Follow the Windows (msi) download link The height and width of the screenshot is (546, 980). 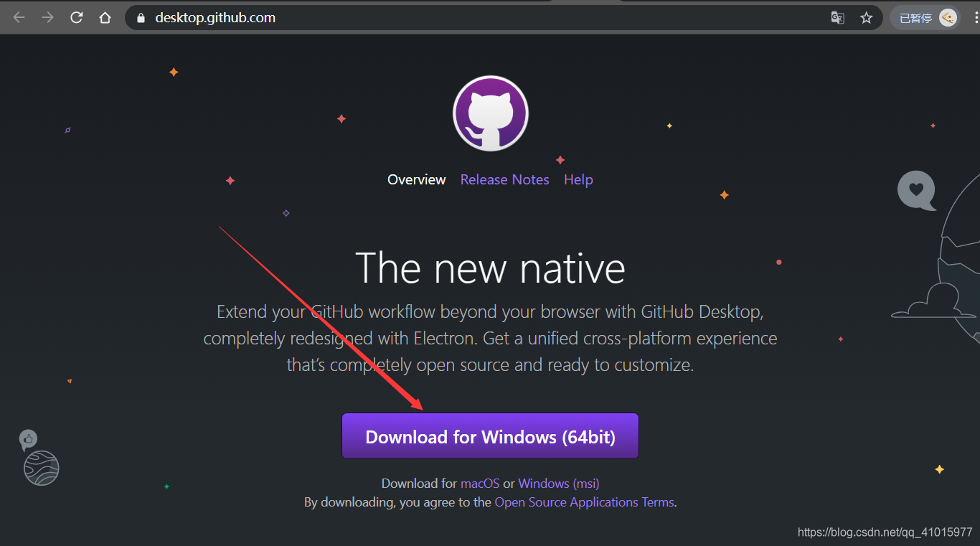(x=559, y=484)
